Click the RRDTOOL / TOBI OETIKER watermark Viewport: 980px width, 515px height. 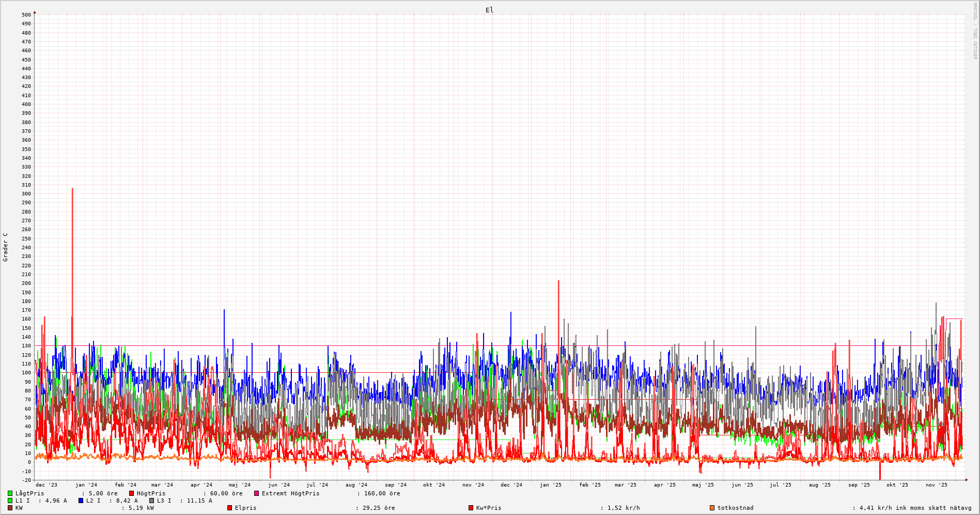[975, 31]
